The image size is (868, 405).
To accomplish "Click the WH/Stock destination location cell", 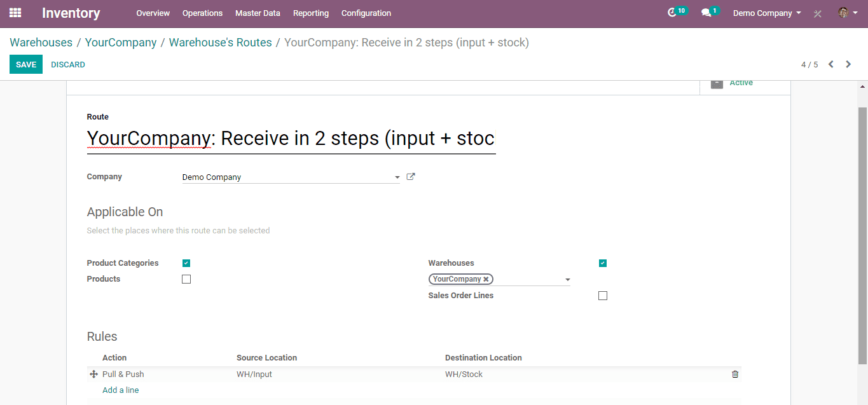I will point(464,374).
